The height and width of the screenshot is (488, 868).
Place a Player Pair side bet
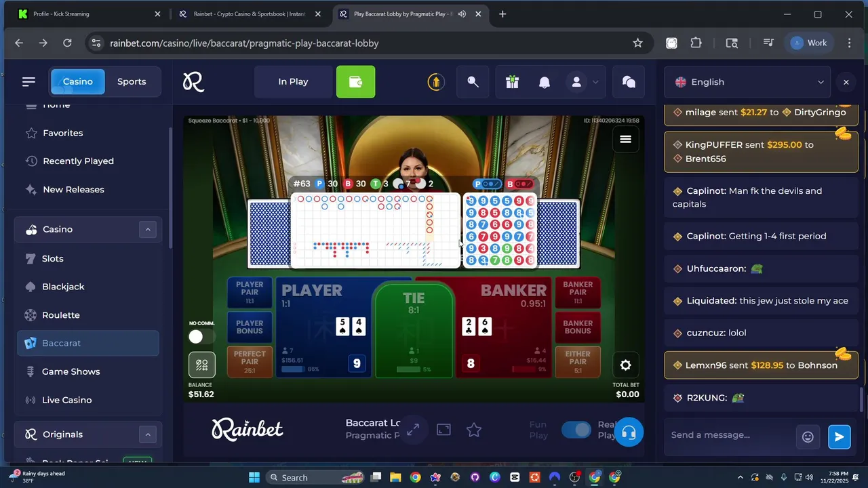pyautogui.click(x=250, y=293)
